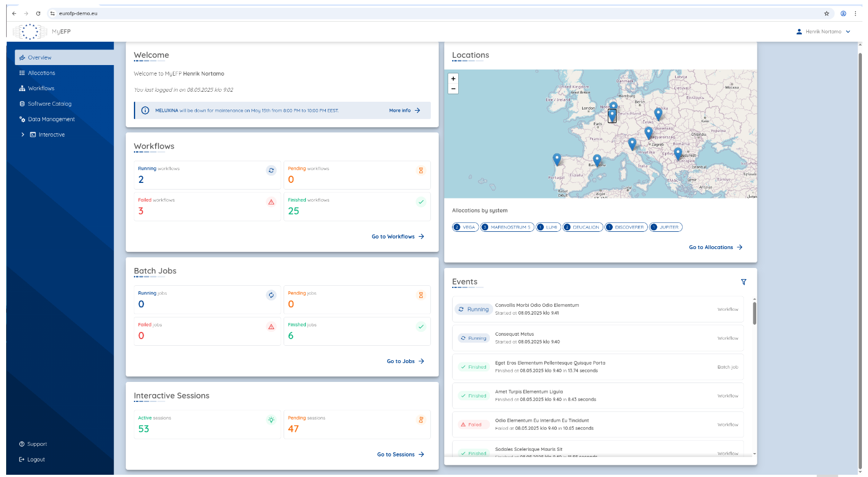Zoom out on the Locations map
This screenshot has height=477, width=868.
click(453, 89)
